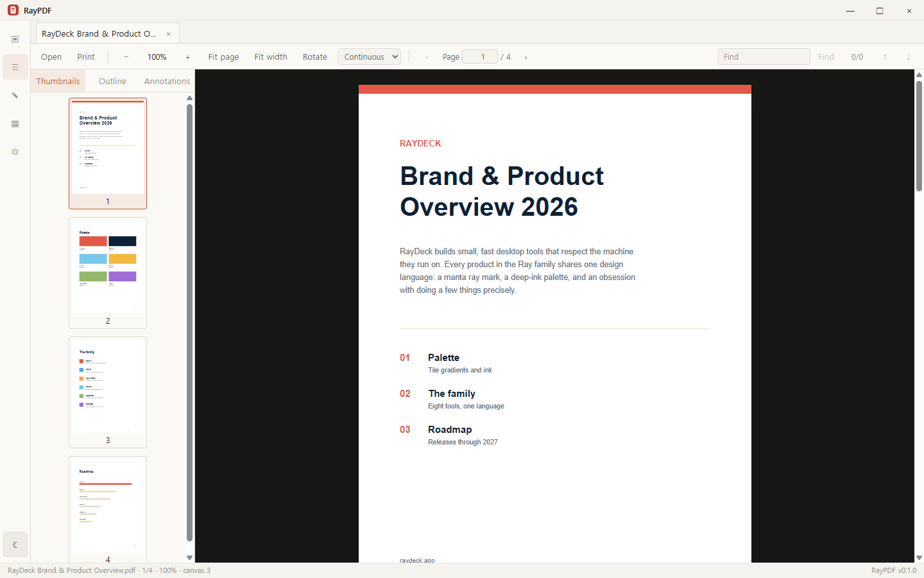Click Fit width
The height and width of the screenshot is (578, 924).
[x=271, y=57]
